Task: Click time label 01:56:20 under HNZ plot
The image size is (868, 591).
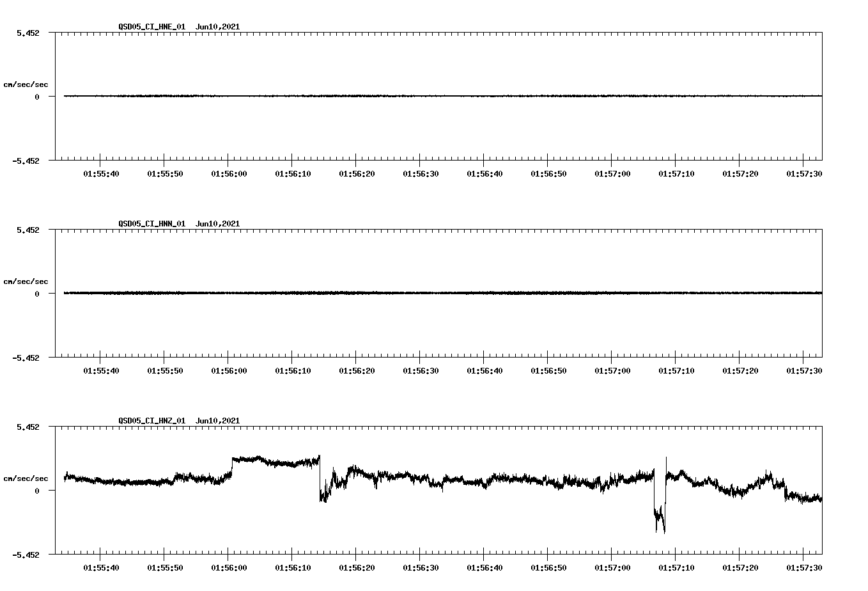Action: point(357,568)
